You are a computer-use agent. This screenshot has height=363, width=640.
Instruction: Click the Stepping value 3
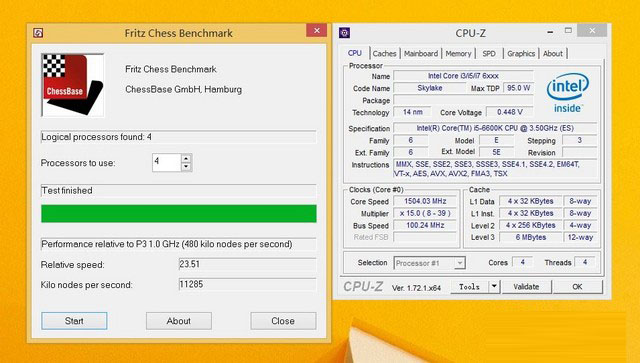click(x=579, y=140)
